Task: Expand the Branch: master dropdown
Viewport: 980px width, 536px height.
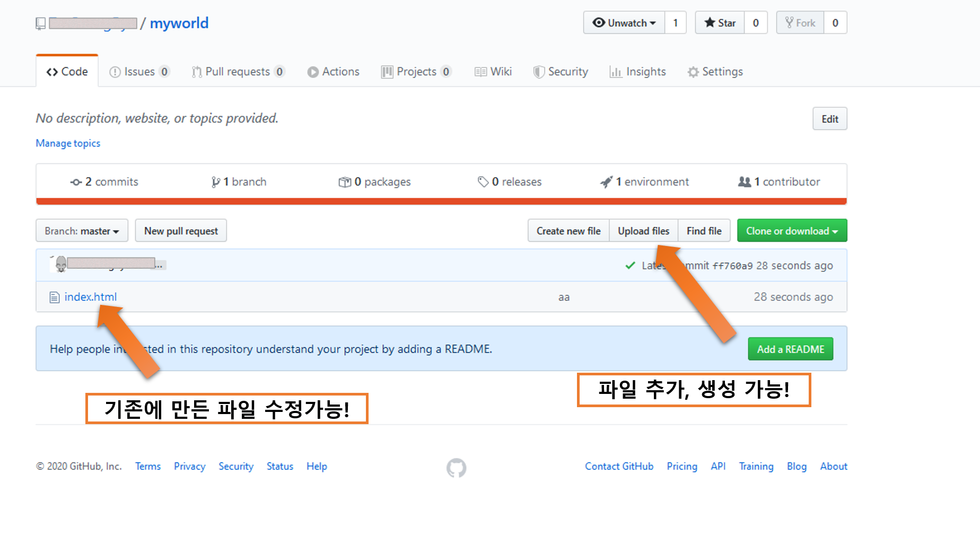Action: tap(82, 231)
